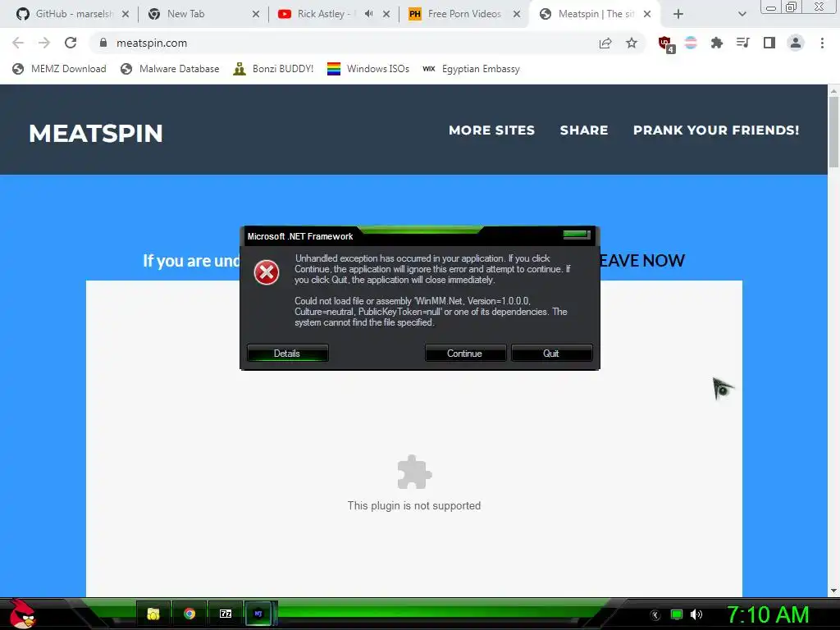Click Continue in .NET Framework dialog
840x630 pixels.
tap(465, 353)
